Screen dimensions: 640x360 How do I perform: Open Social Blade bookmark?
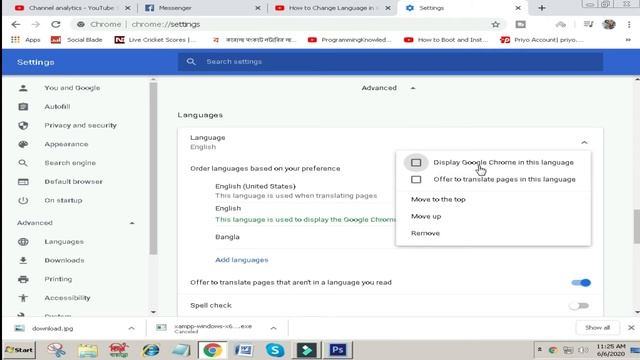point(76,40)
